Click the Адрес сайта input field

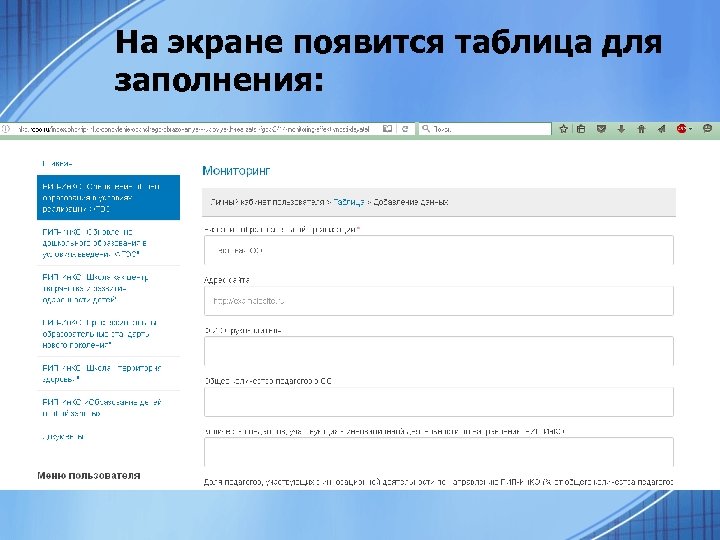tap(439, 301)
